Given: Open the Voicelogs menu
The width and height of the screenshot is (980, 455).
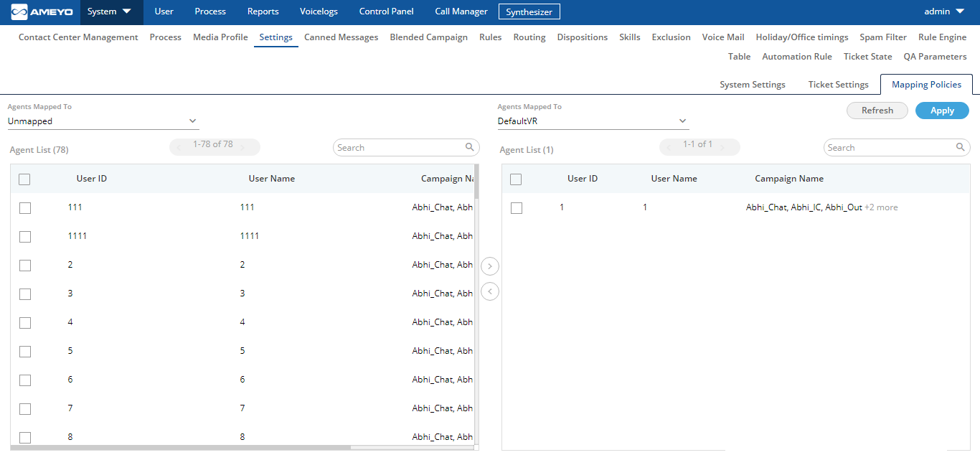Looking at the screenshot, I should point(319,11).
